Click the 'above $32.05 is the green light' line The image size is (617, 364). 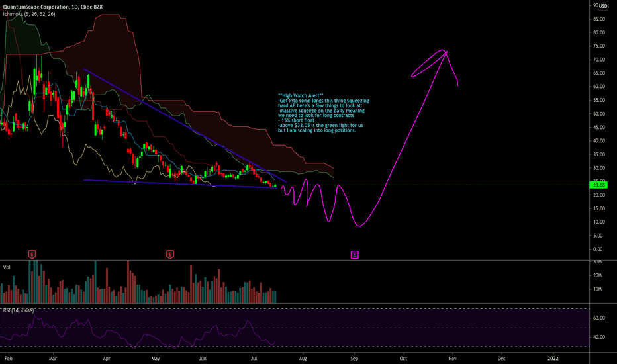tap(320, 126)
